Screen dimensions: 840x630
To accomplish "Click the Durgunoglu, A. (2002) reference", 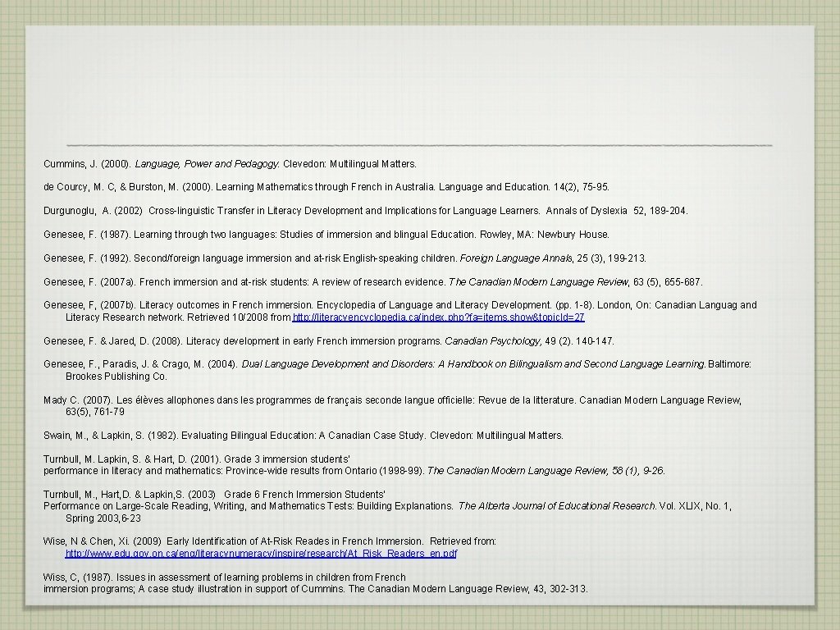I will pyautogui.click(x=365, y=211).
